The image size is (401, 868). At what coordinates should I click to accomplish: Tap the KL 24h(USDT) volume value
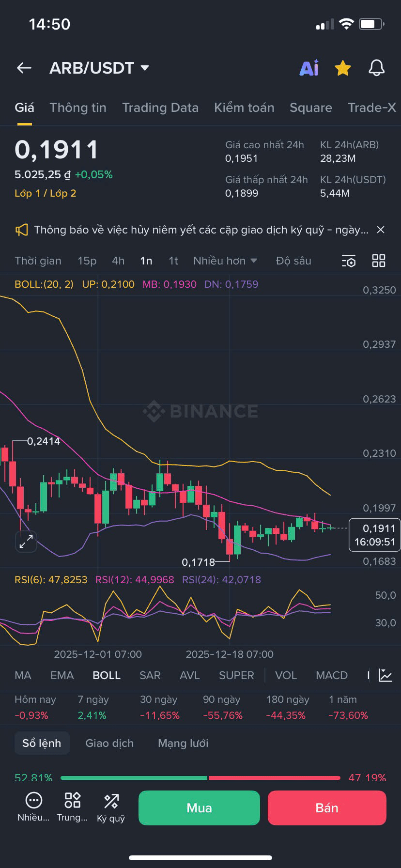(x=335, y=193)
